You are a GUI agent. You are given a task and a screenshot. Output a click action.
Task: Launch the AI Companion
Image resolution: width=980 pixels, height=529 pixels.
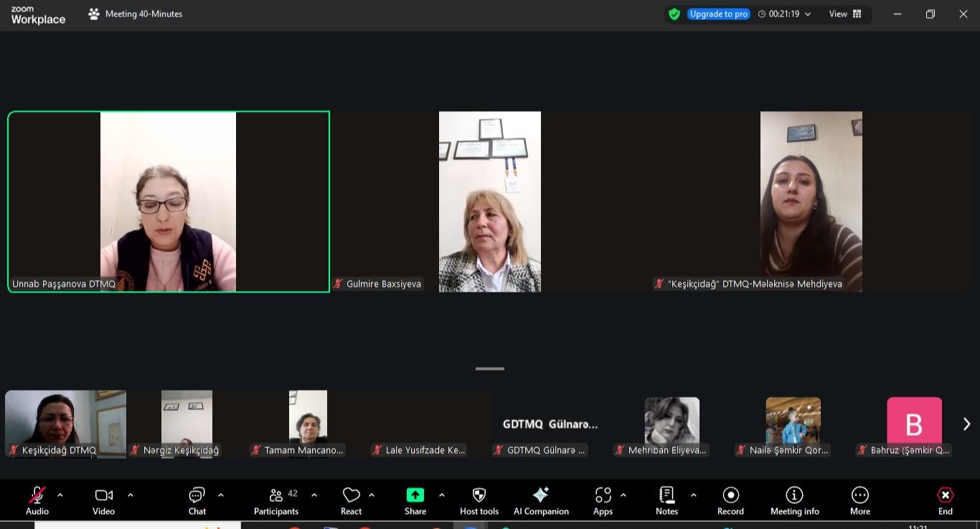pyautogui.click(x=541, y=500)
